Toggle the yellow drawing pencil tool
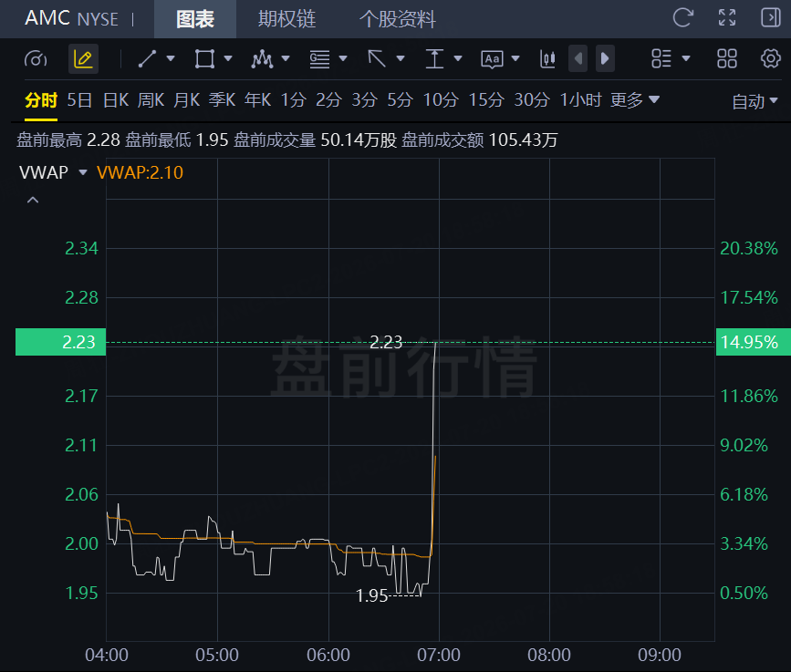 [x=83, y=59]
